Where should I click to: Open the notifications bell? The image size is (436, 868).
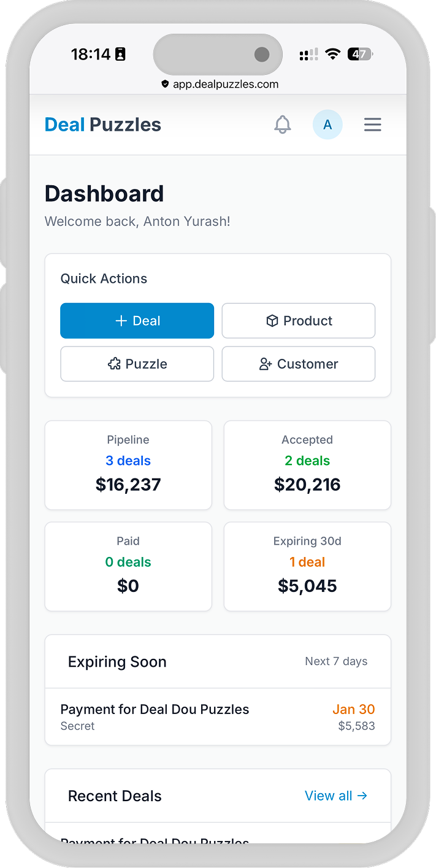(282, 125)
